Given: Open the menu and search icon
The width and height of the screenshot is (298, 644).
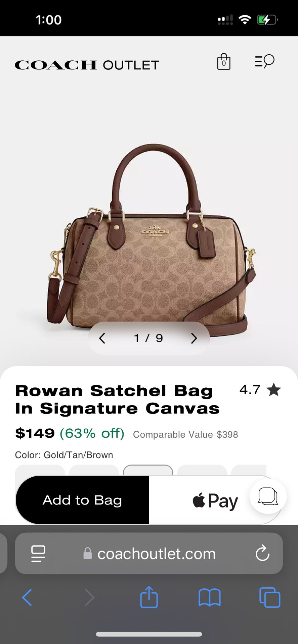Looking at the screenshot, I should click(264, 61).
